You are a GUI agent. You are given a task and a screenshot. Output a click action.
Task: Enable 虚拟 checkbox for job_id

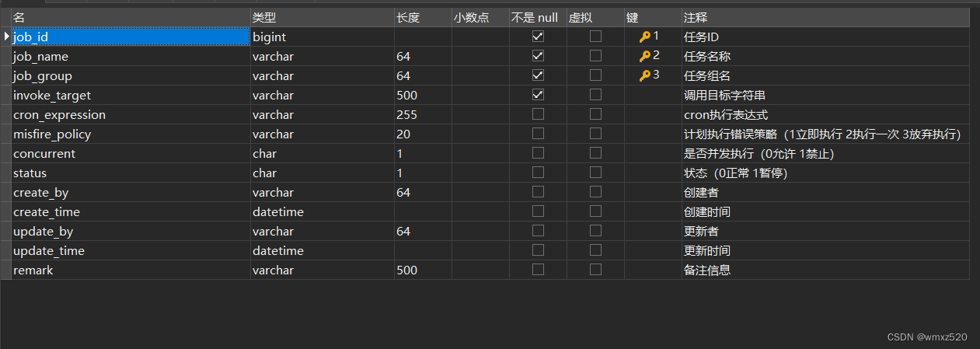pos(595,37)
